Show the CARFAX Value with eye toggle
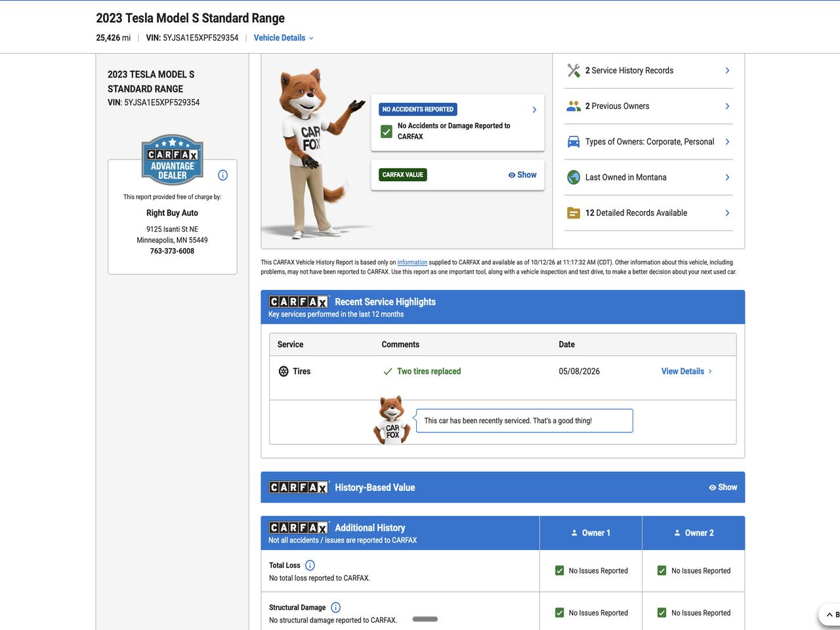This screenshot has height=630, width=840. click(x=522, y=175)
